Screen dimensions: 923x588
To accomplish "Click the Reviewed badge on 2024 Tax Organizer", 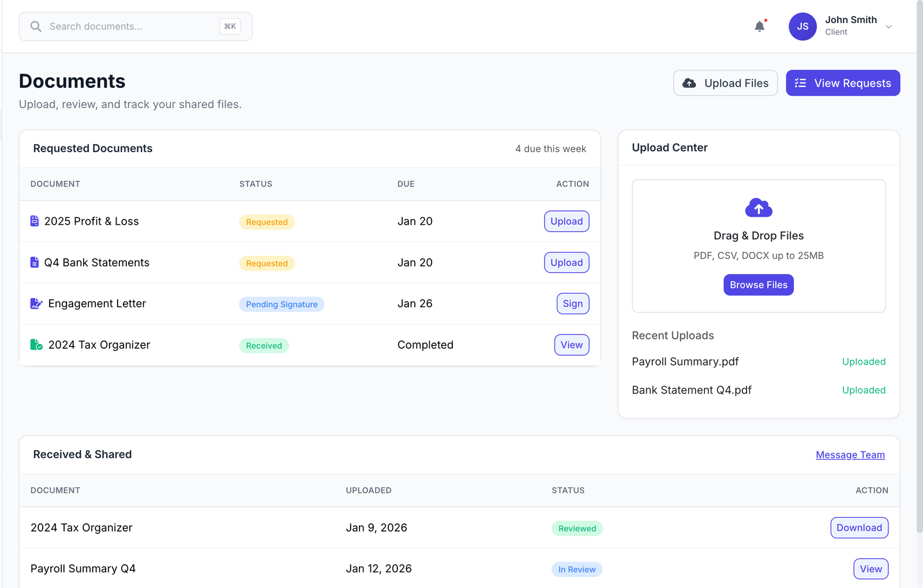I will [x=577, y=528].
